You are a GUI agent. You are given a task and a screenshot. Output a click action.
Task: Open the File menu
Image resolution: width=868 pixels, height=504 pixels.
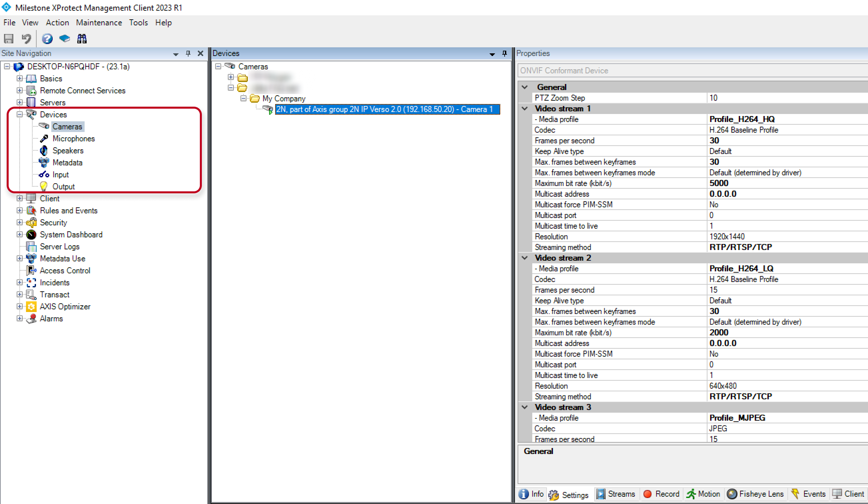9,23
